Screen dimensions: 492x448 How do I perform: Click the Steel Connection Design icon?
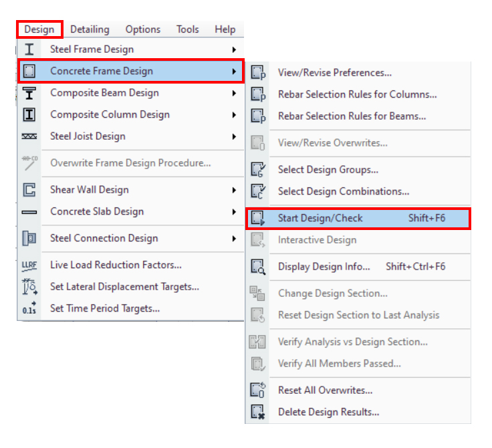point(29,238)
